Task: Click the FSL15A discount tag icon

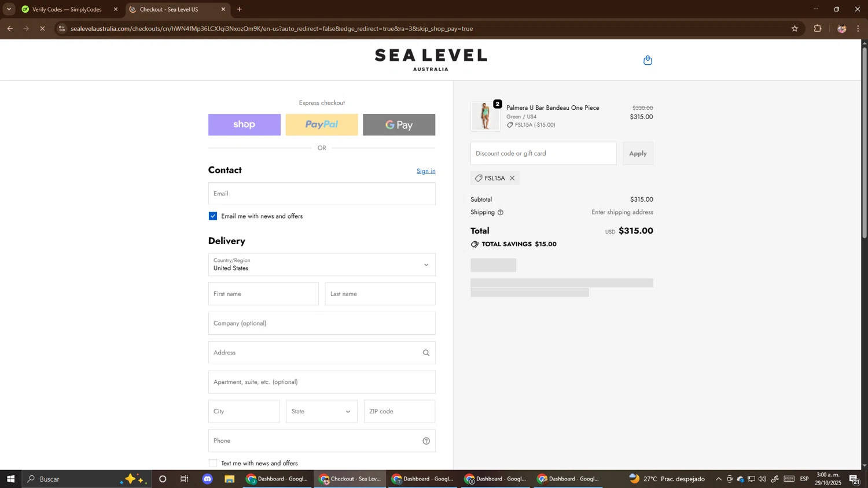Action: [479, 178]
